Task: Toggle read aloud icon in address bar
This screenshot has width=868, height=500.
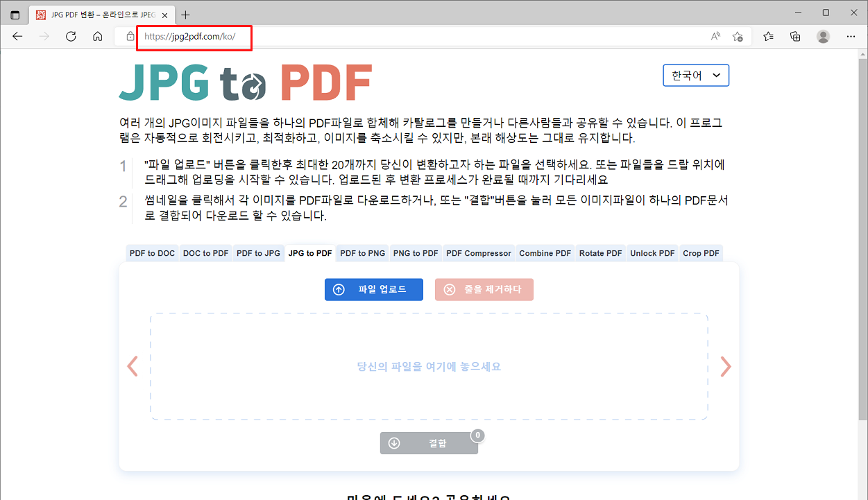Action: pos(715,37)
